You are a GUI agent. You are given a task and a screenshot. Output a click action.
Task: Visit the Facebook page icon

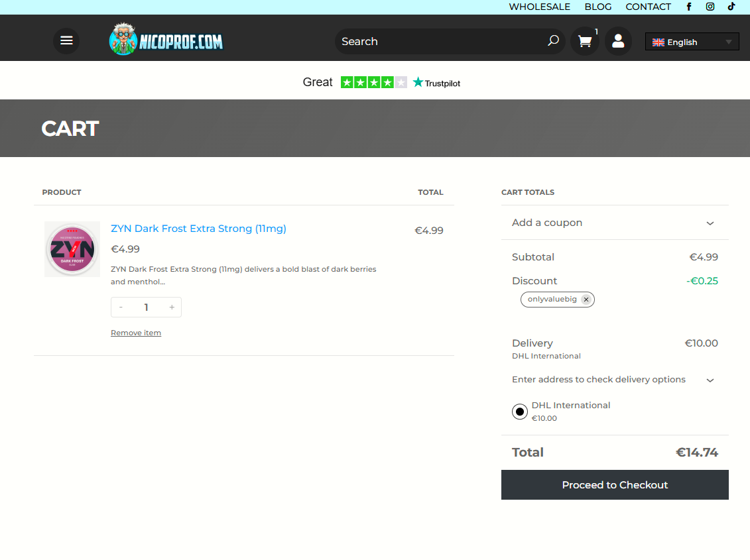(x=689, y=7)
